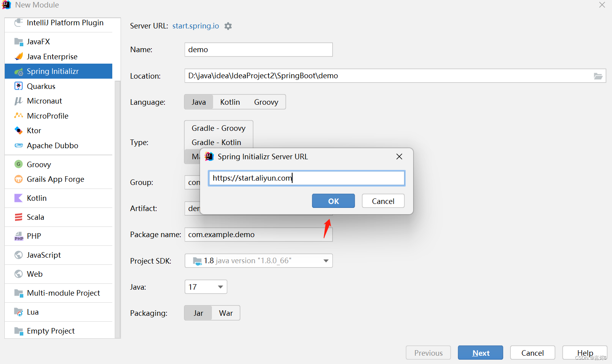
Task: Click Cancel in New Module window
Action: pos(533,353)
